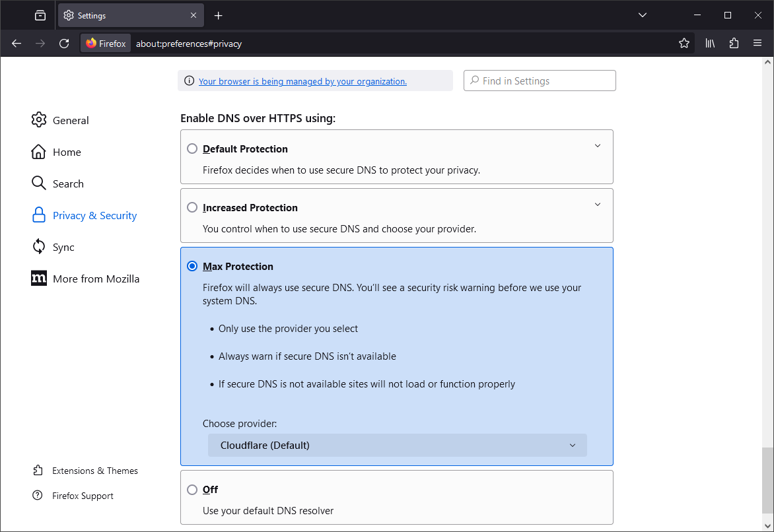
Task: Expand the Increased Protection details chevron
Action: [x=597, y=205]
